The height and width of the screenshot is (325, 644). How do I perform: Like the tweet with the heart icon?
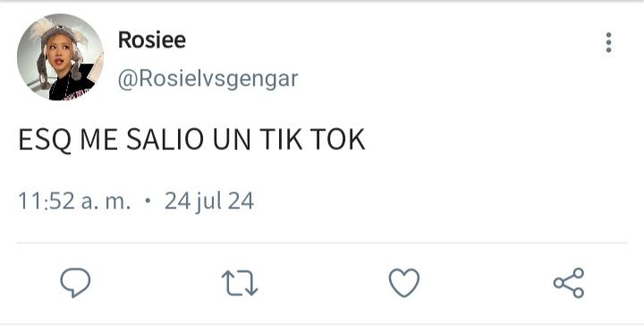[x=404, y=283]
